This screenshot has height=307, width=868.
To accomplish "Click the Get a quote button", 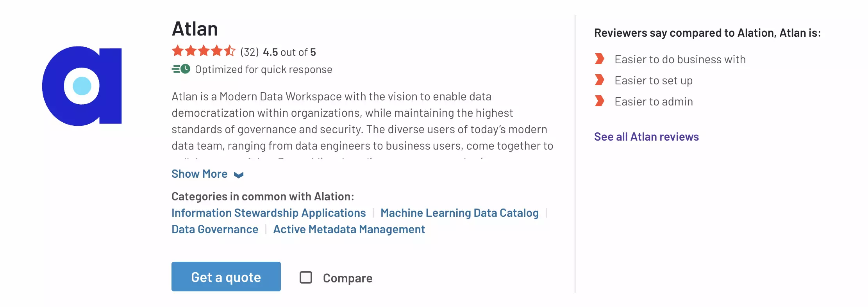I will pos(226,277).
